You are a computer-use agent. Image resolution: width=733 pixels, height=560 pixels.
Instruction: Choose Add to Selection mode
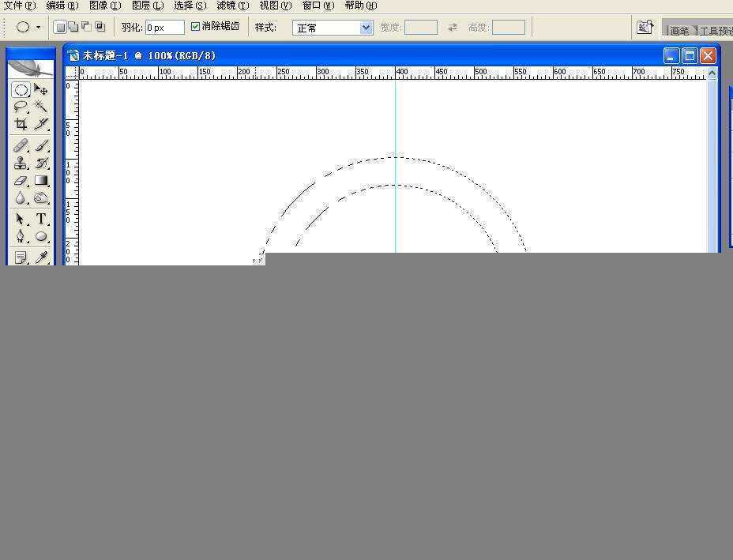coord(73,27)
